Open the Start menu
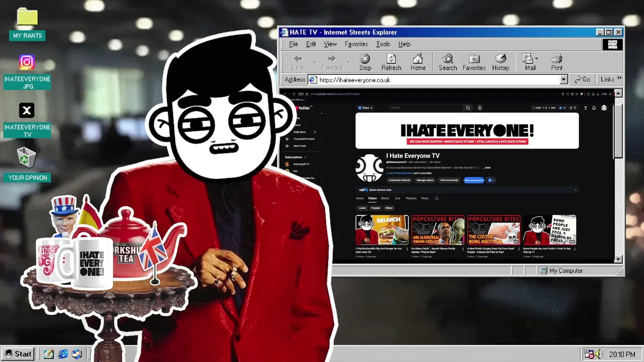This screenshot has height=362, width=644. [18, 354]
